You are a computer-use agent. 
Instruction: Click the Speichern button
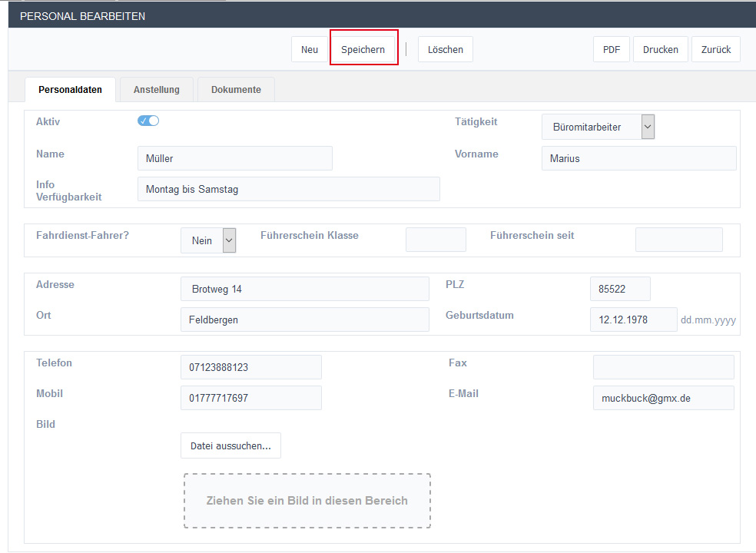(363, 50)
